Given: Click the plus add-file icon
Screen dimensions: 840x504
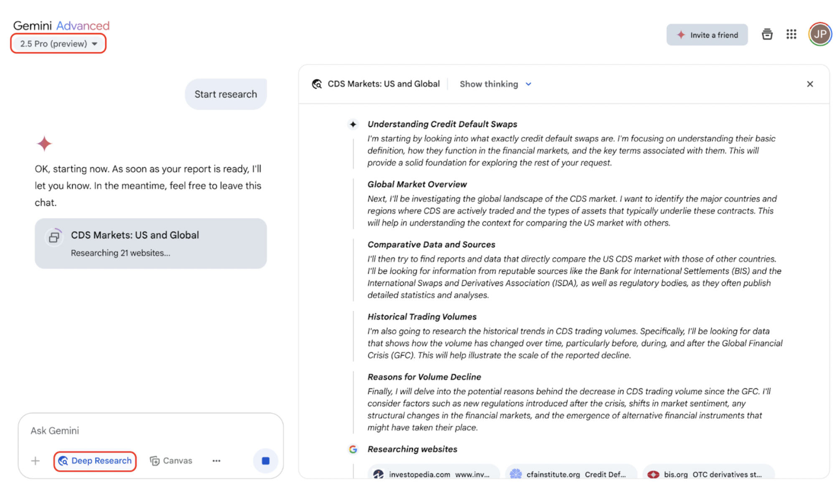Looking at the screenshot, I should click(36, 461).
